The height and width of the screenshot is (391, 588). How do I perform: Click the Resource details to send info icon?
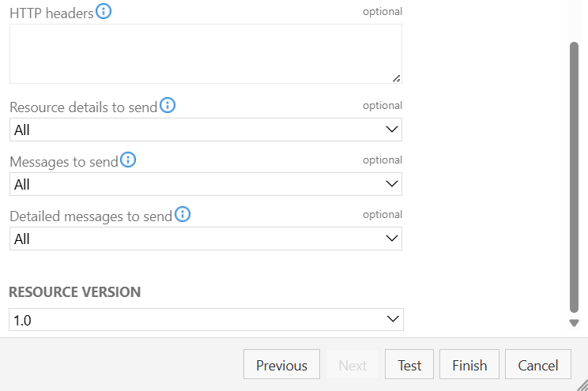pos(168,106)
